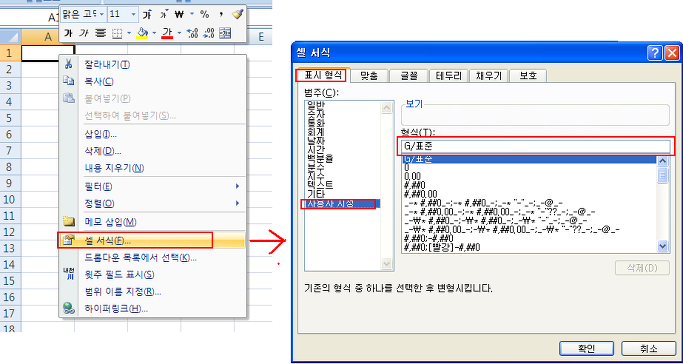Center align text via the mini toolbar
Image resolution: width=683 pixels, height=364 pixels.
click(x=101, y=33)
